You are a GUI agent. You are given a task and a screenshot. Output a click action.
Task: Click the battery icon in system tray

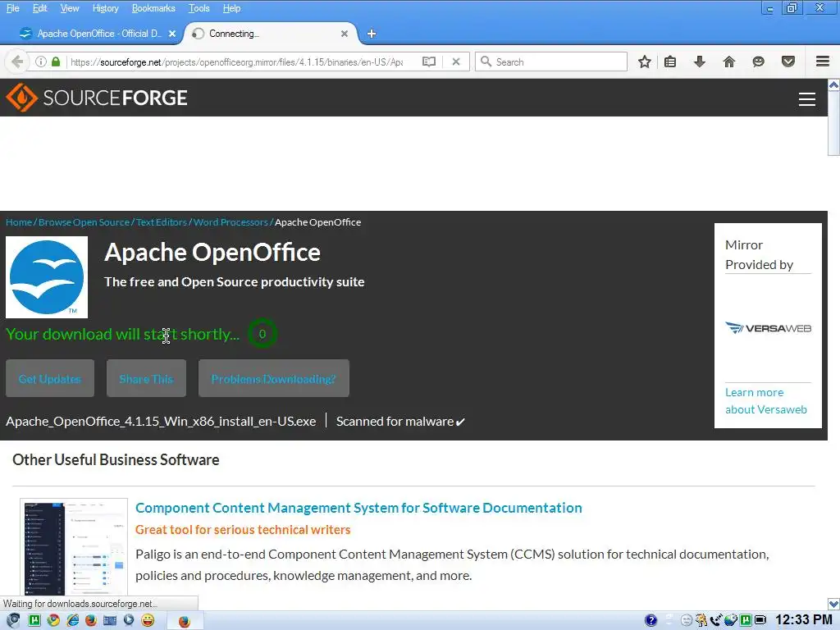(x=760, y=620)
